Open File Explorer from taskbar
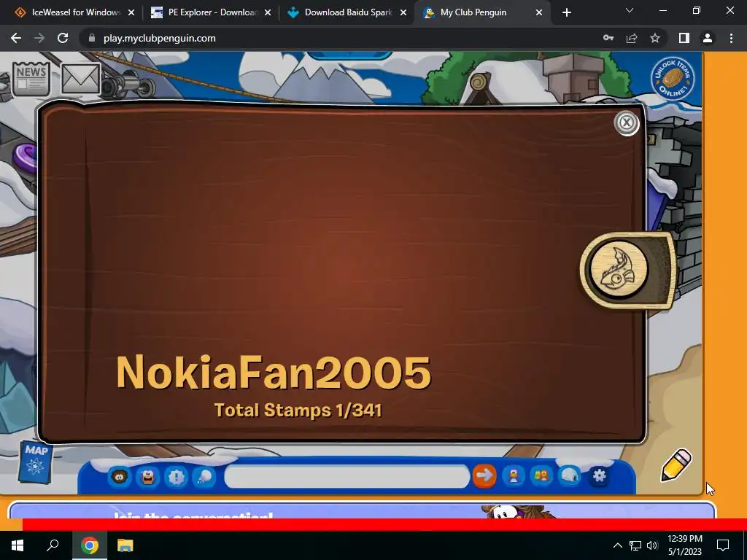The width and height of the screenshot is (747, 560). pos(125,545)
